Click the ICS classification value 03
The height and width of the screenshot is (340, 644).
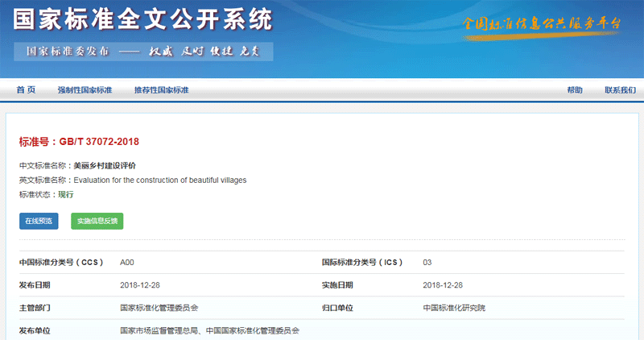click(x=427, y=263)
